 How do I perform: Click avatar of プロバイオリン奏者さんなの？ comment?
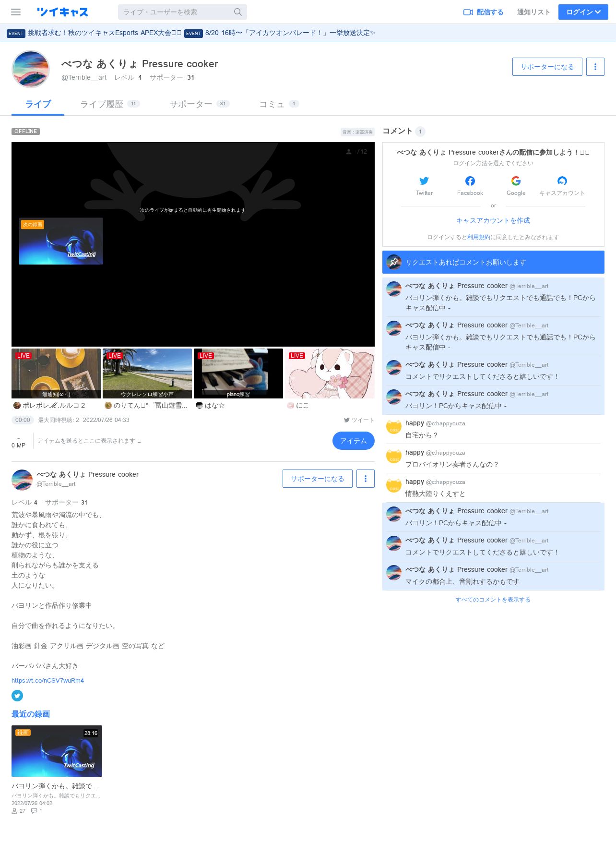coord(394,457)
